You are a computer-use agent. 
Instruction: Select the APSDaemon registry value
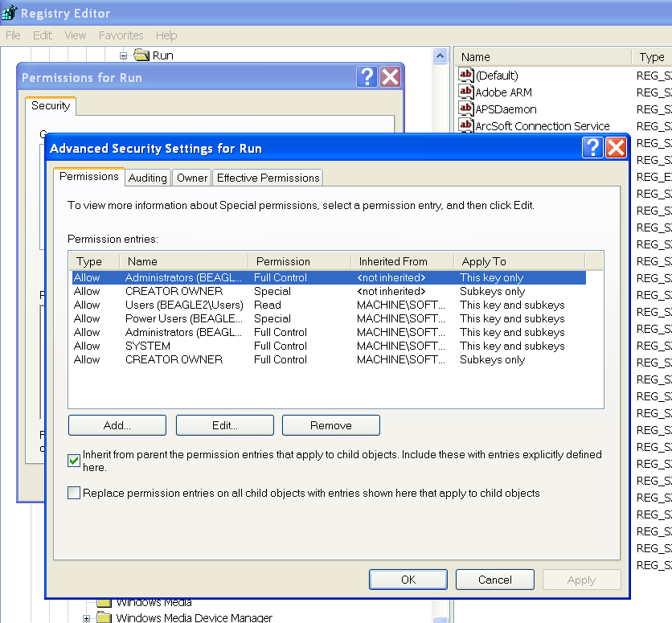506,109
